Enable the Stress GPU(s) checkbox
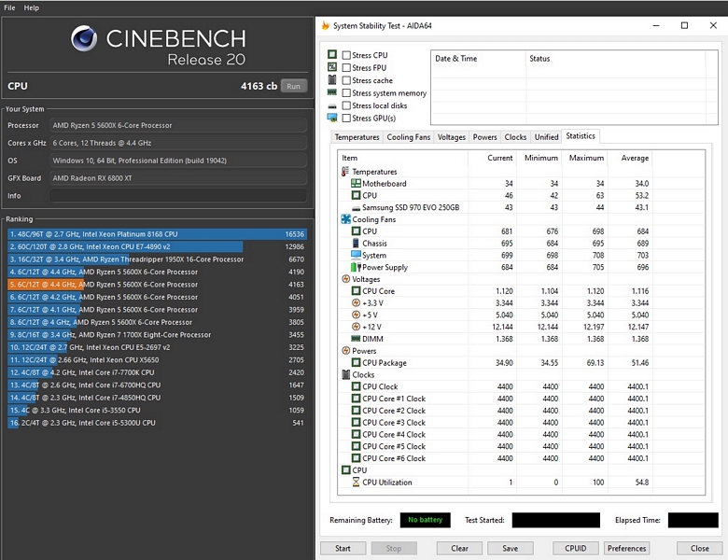Image resolution: width=728 pixels, height=560 pixels. [346, 118]
